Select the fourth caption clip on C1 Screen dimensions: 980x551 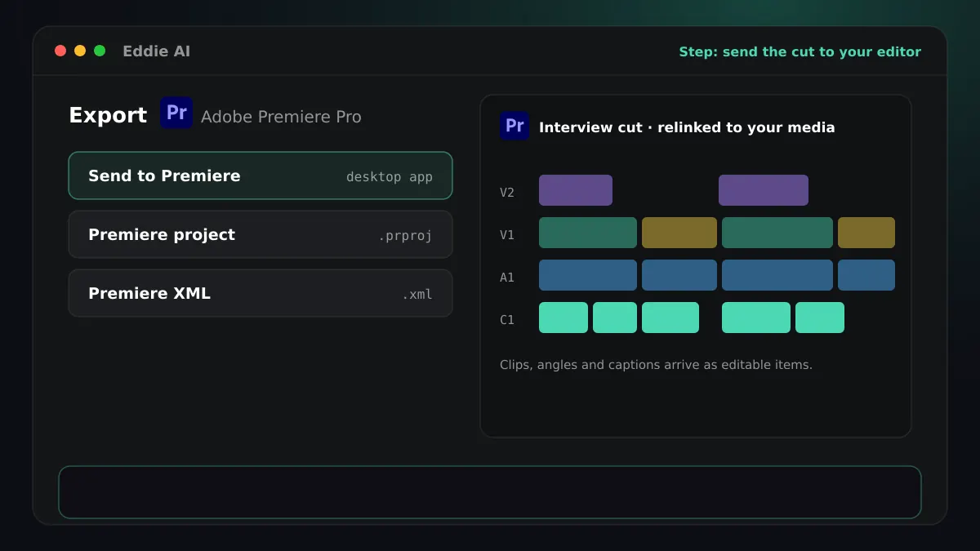tap(756, 318)
